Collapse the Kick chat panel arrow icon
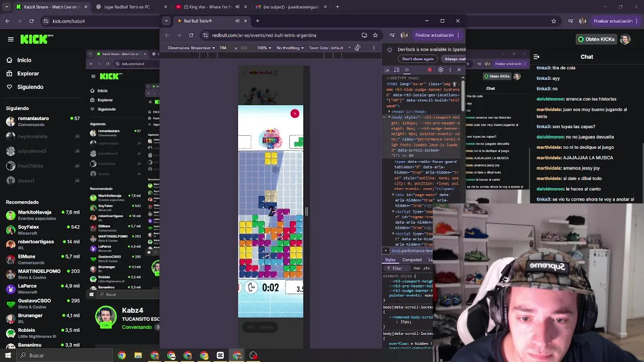 pyautogui.click(x=536, y=57)
